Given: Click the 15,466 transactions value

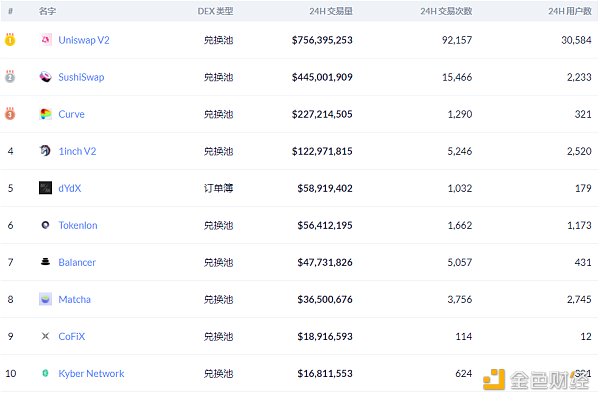Looking at the screenshot, I should [457, 77].
